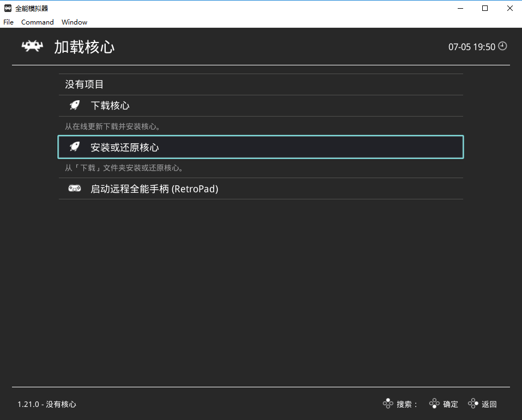Open the File menu
The height and width of the screenshot is (420, 522).
pyautogui.click(x=8, y=22)
